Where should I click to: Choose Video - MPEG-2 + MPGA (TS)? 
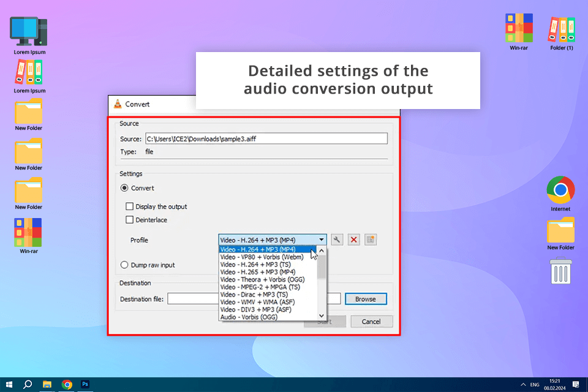coord(268,287)
